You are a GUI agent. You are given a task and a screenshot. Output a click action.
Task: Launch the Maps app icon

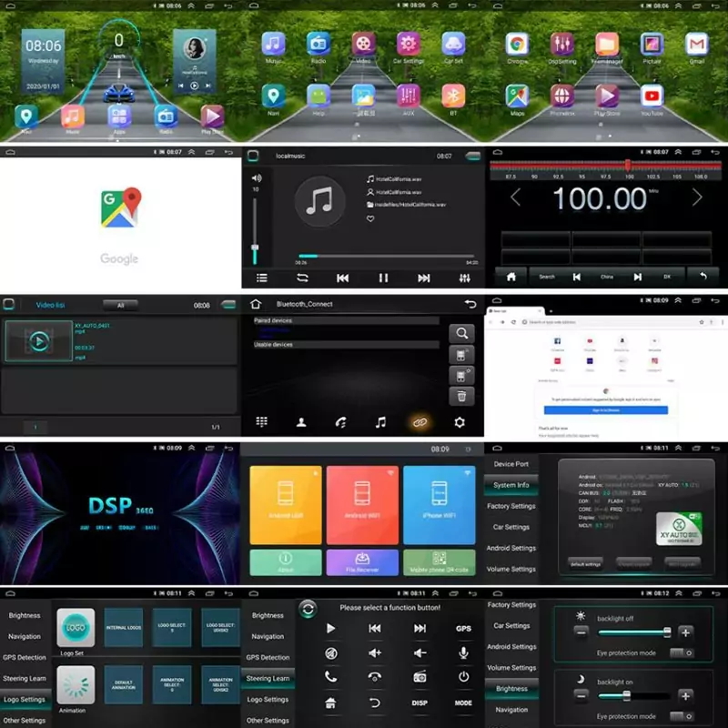point(517,96)
